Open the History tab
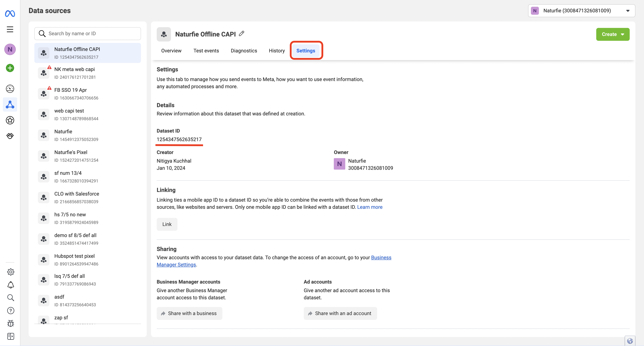The width and height of the screenshot is (644, 346). point(277,51)
